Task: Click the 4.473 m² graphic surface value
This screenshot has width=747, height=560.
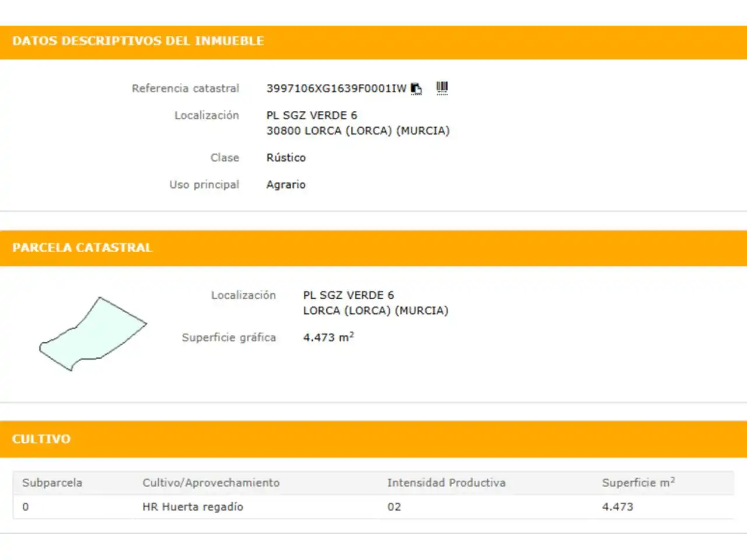Action: coord(329,337)
